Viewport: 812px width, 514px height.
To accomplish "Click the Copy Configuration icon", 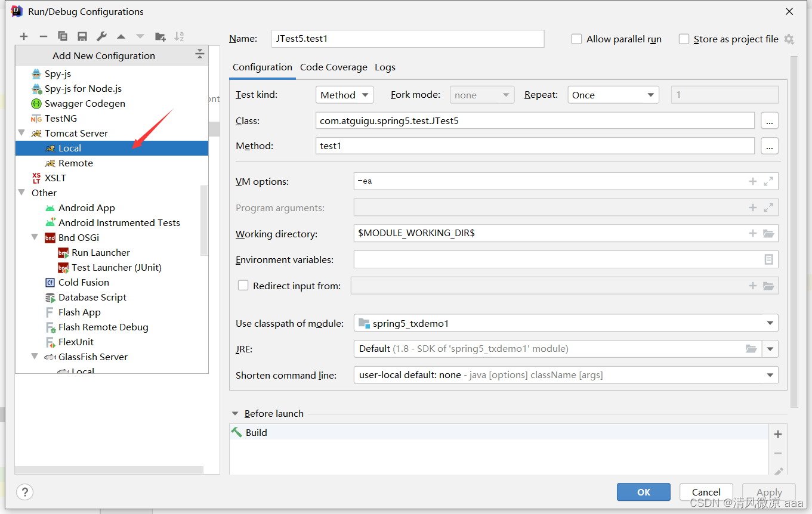I will pos(63,36).
